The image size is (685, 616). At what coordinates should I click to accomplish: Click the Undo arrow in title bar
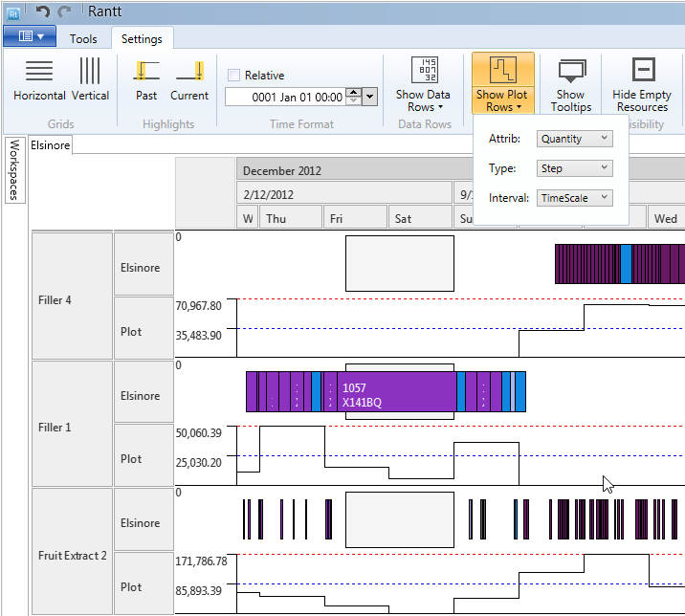coord(42,12)
